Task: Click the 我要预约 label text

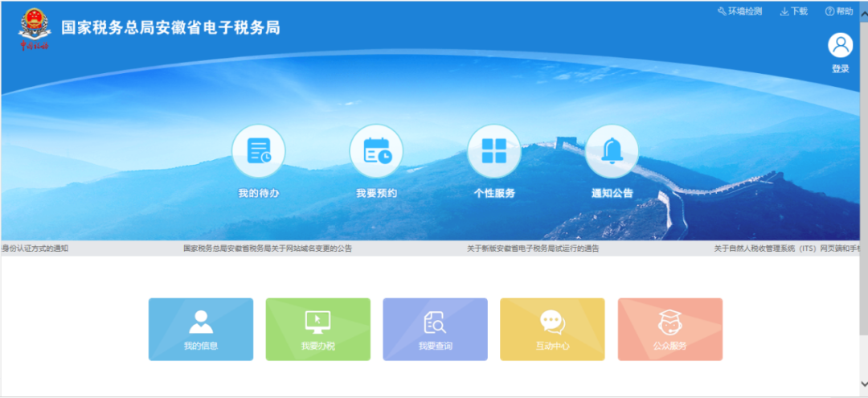Action: 376,194
